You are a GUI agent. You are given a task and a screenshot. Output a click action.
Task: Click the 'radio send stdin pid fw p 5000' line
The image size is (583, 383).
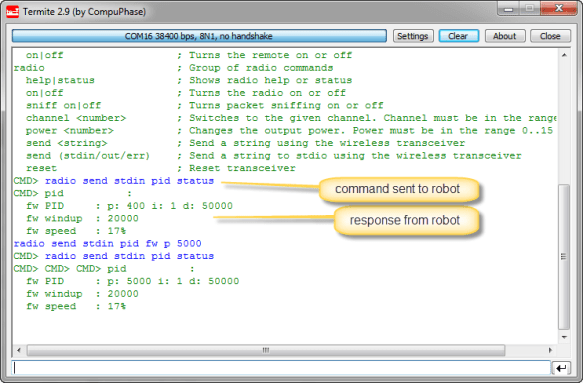tap(107, 244)
